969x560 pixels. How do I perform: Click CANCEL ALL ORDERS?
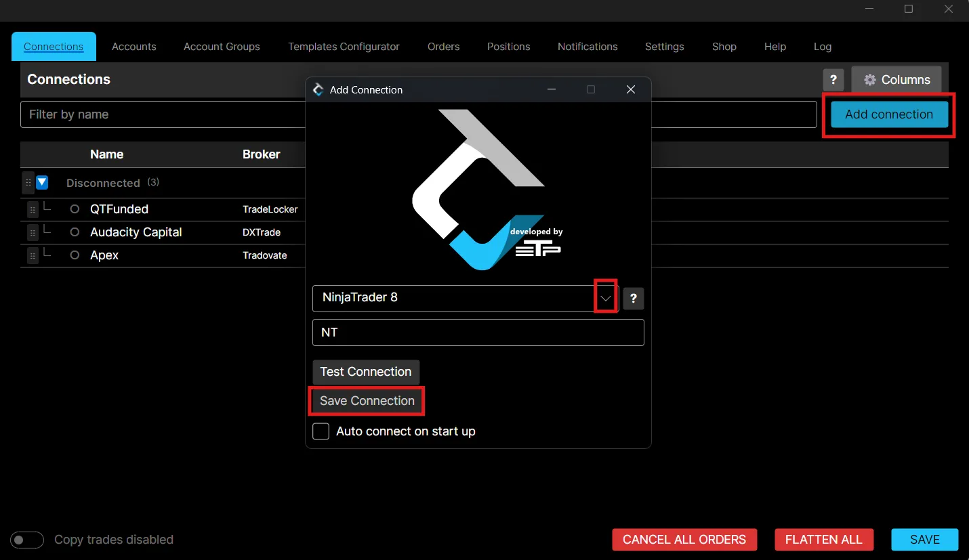pos(684,540)
